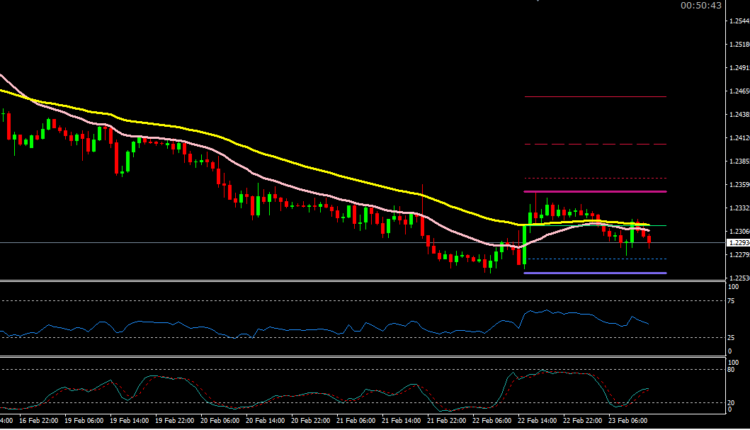Click the 1.2359 price axis value
The image size is (750, 430).
click(738, 185)
